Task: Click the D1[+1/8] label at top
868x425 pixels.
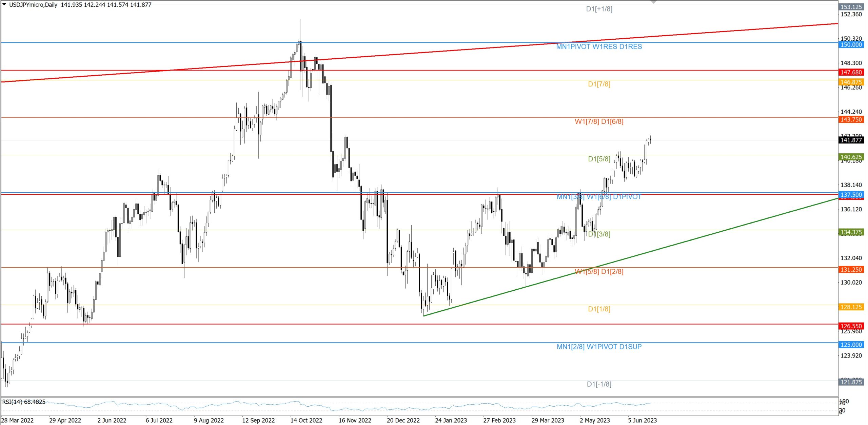Action: [x=599, y=9]
